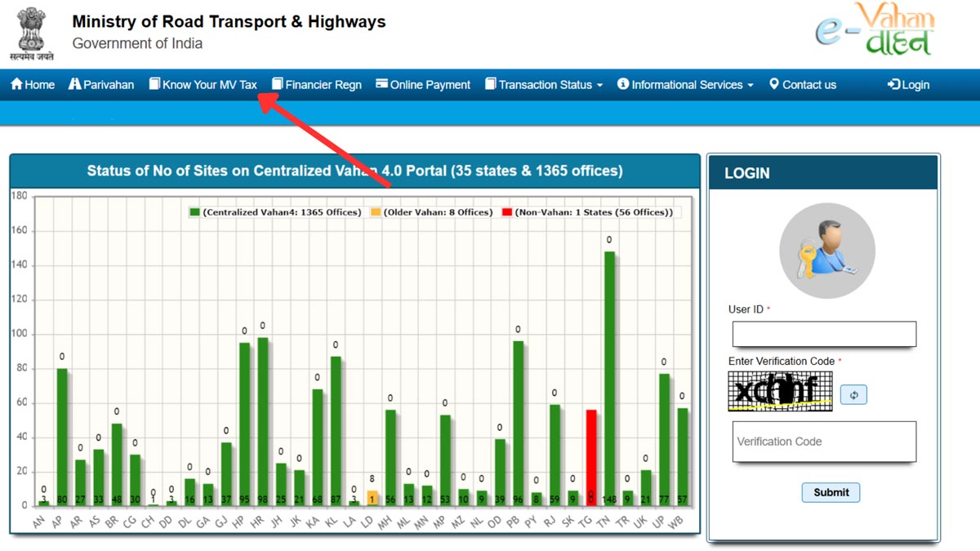Click the Financier Regn icon

coord(278,84)
